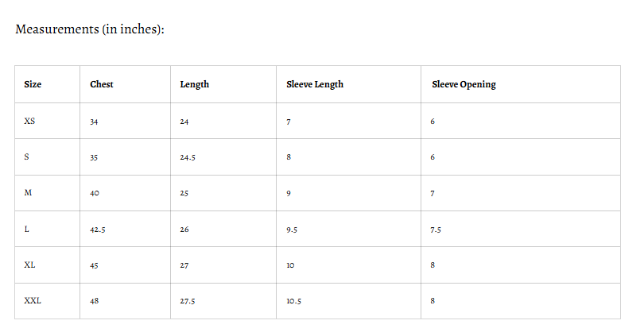The height and width of the screenshot is (336, 644).
Task: Select the Sleeve Opening column header
Action: coord(464,84)
